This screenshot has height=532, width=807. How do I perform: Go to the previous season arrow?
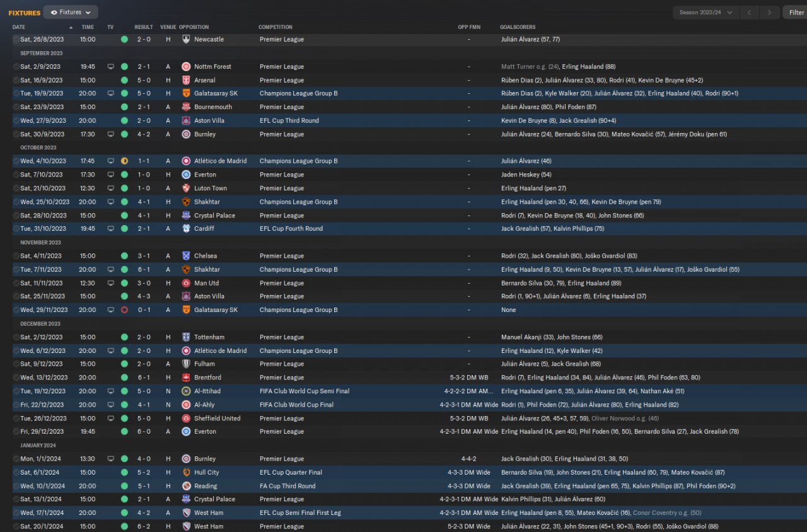(749, 12)
